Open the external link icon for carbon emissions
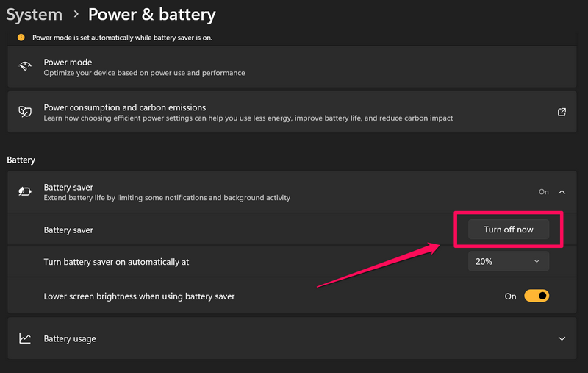 click(562, 112)
